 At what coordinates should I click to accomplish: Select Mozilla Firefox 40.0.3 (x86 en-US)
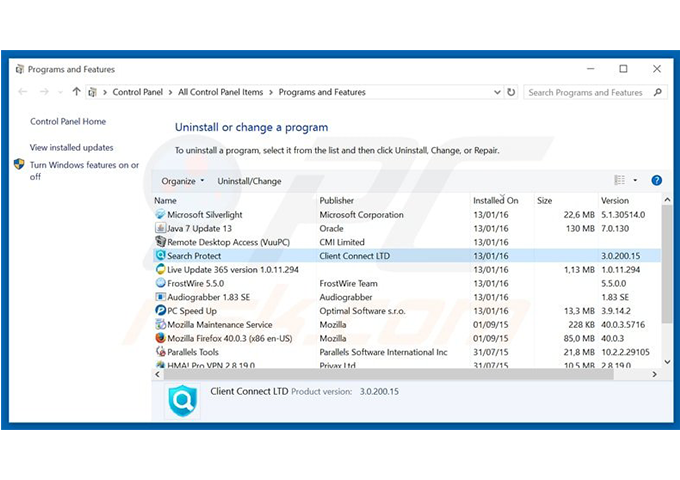tap(230, 338)
